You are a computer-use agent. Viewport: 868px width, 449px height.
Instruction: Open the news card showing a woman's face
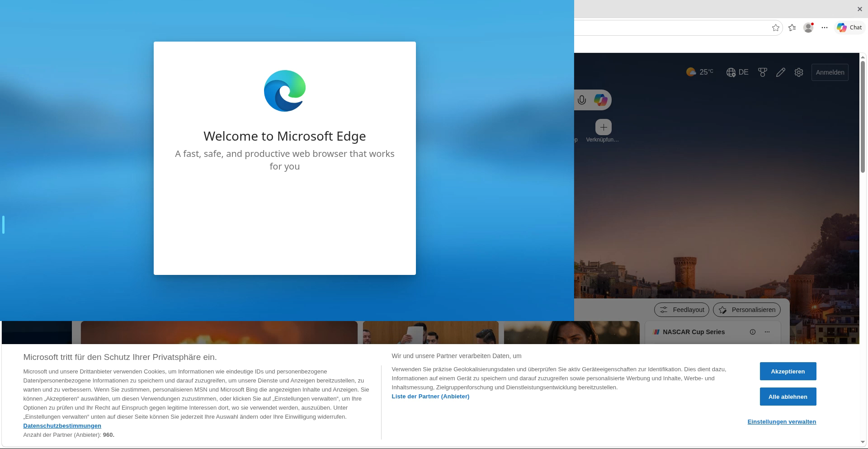[572, 332]
